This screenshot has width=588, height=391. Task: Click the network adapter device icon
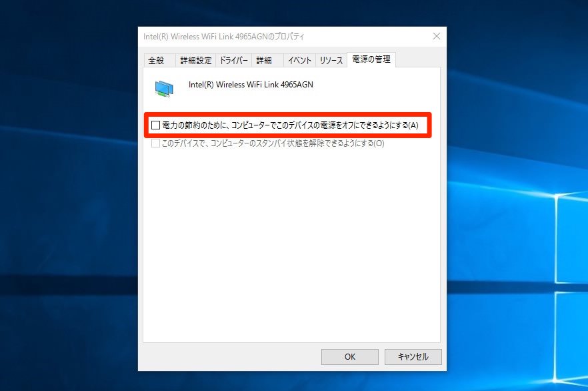pos(164,89)
